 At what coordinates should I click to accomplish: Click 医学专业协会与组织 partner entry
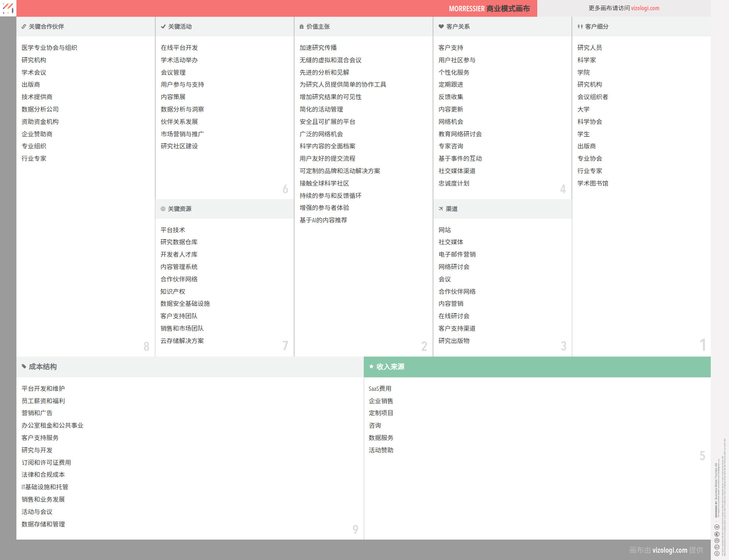pyautogui.click(x=49, y=48)
